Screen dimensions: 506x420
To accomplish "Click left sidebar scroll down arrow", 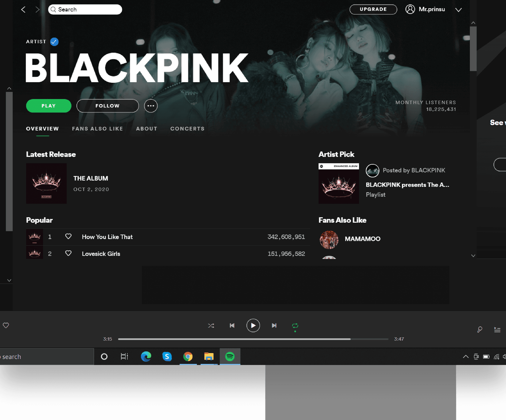I will [x=9, y=280].
